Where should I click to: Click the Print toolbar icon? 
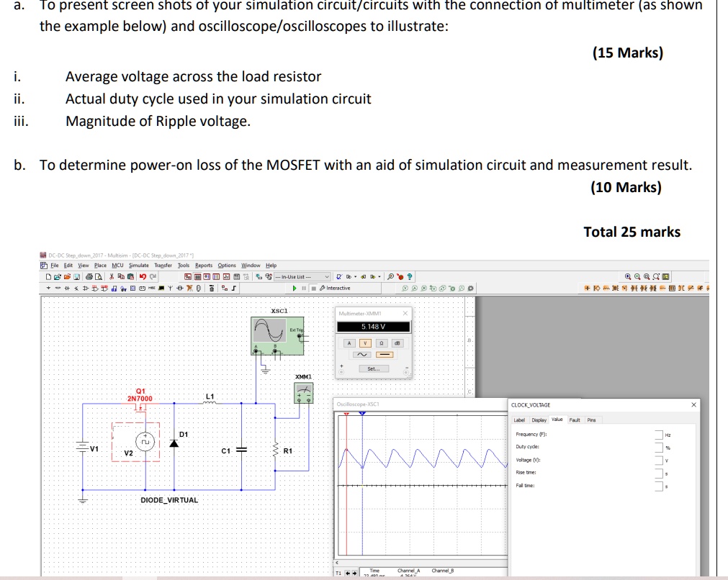tap(89, 277)
